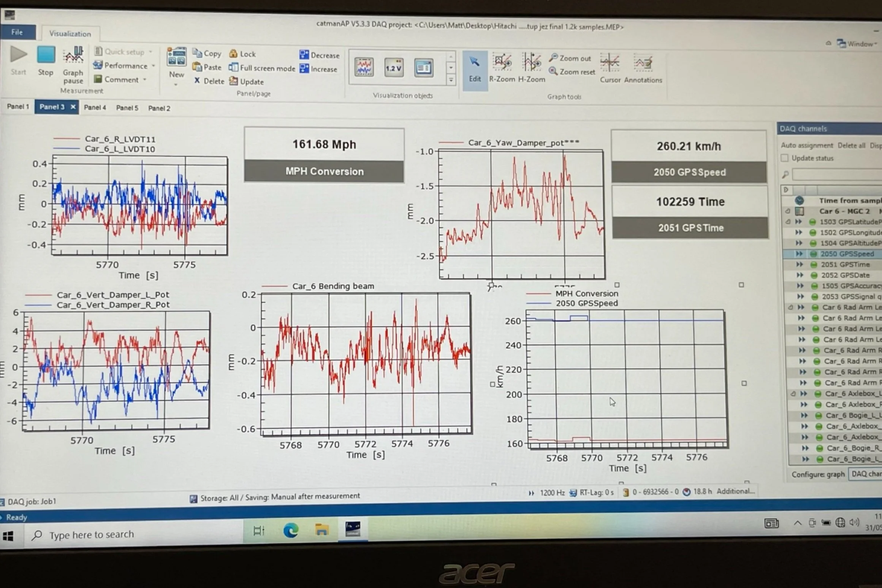Open the Annotations tool
This screenshot has height=588, width=882.
click(643, 64)
